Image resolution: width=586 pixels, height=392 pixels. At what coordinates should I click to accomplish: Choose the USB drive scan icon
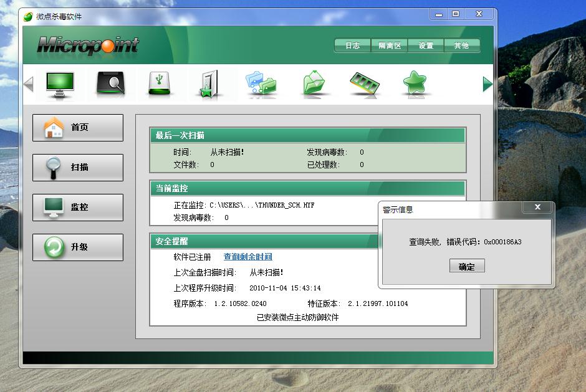coord(160,84)
